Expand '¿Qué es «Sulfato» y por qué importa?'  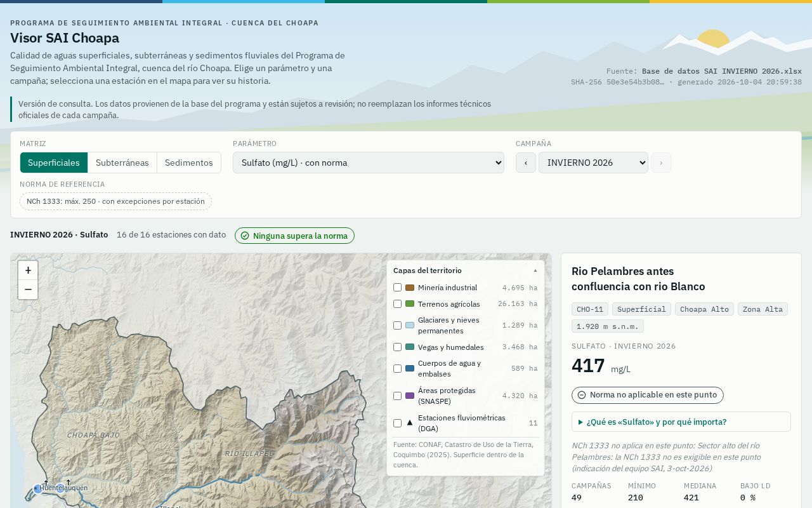tap(681, 422)
